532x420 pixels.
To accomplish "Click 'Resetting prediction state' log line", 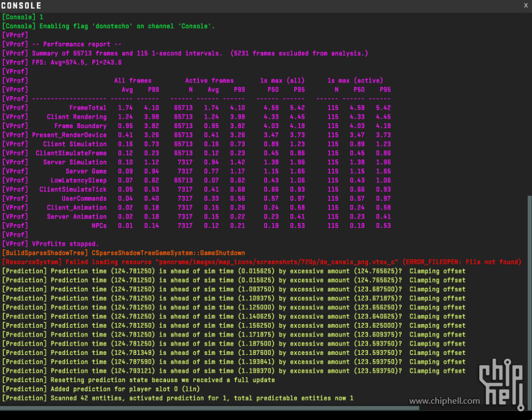I will pos(138,380).
